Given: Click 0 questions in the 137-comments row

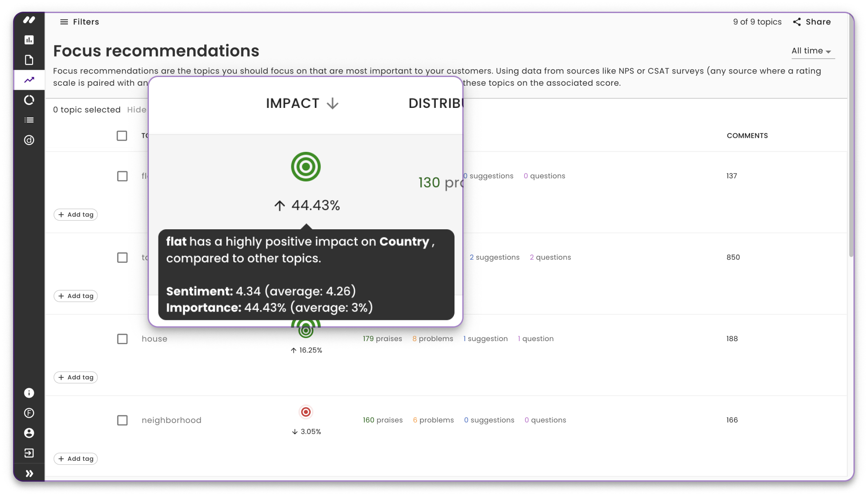Looking at the screenshot, I should tap(544, 176).
